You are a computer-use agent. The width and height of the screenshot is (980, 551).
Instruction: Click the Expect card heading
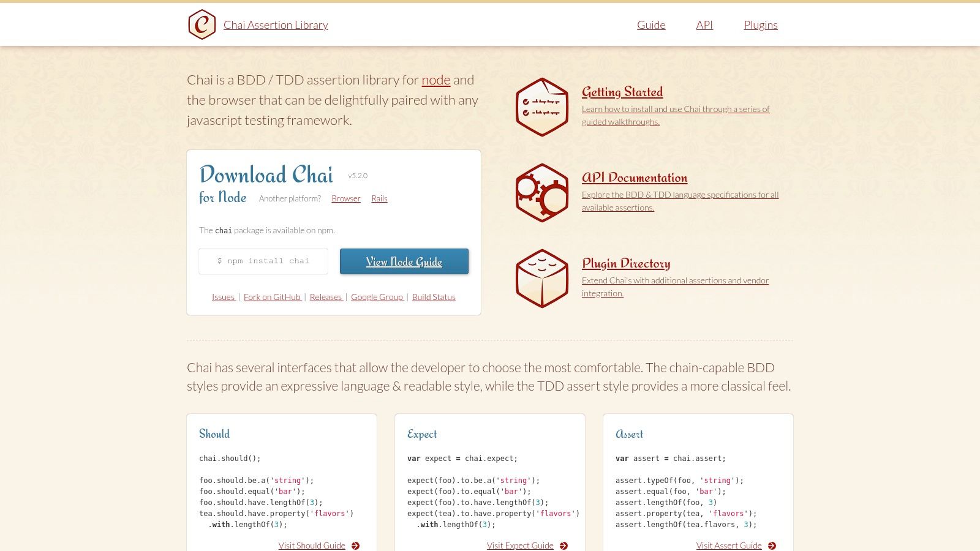pyautogui.click(x=422, y=434)
